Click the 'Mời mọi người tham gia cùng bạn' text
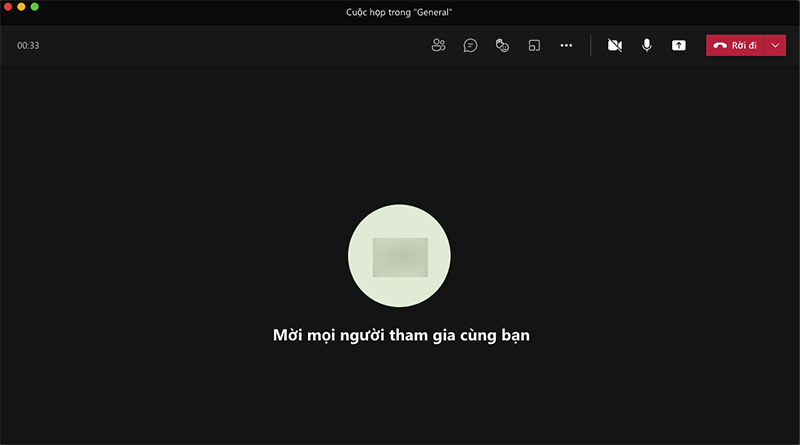The width and height of the screenshot is (800, 445). [400, 335]
